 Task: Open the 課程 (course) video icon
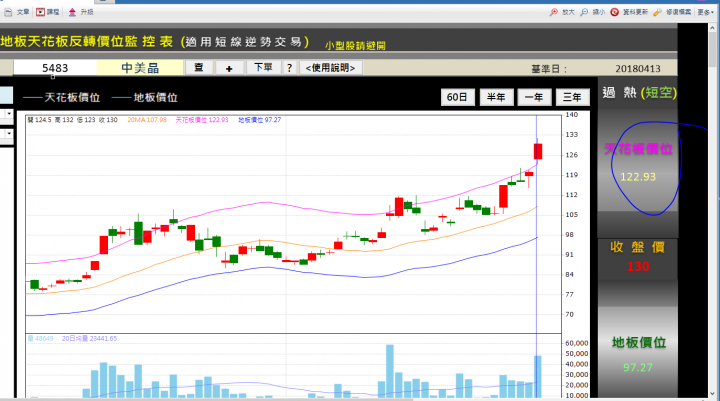[40, 12]
